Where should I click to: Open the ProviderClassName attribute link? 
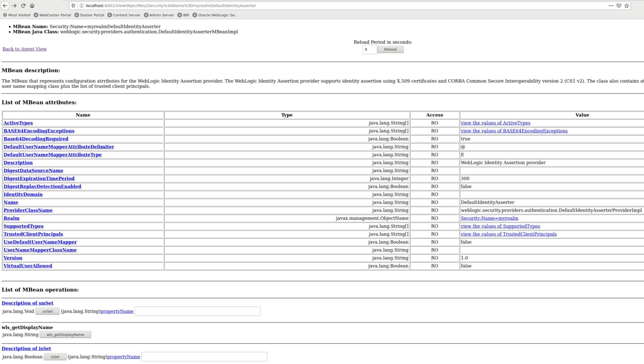click(28, 210)
